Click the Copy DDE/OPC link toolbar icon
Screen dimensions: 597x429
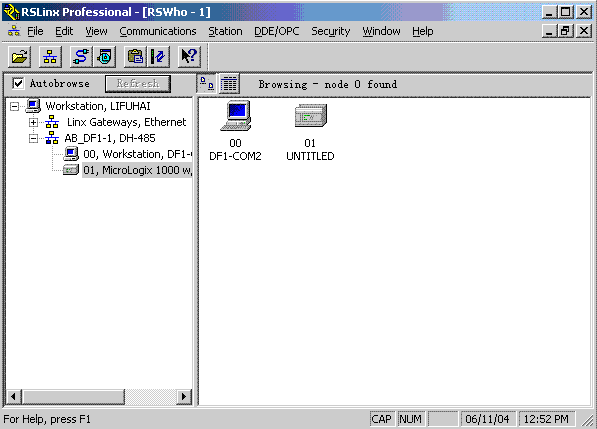pos(135,57)
